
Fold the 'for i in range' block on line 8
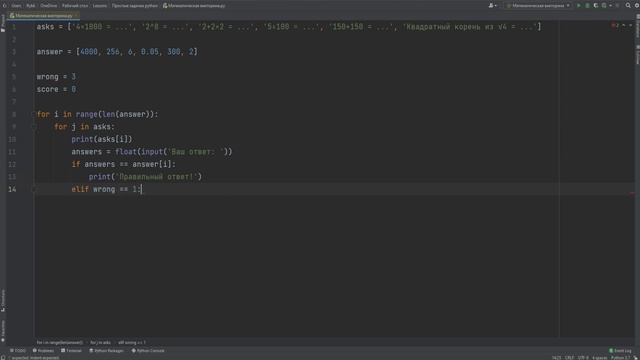[x=34, y=114]
